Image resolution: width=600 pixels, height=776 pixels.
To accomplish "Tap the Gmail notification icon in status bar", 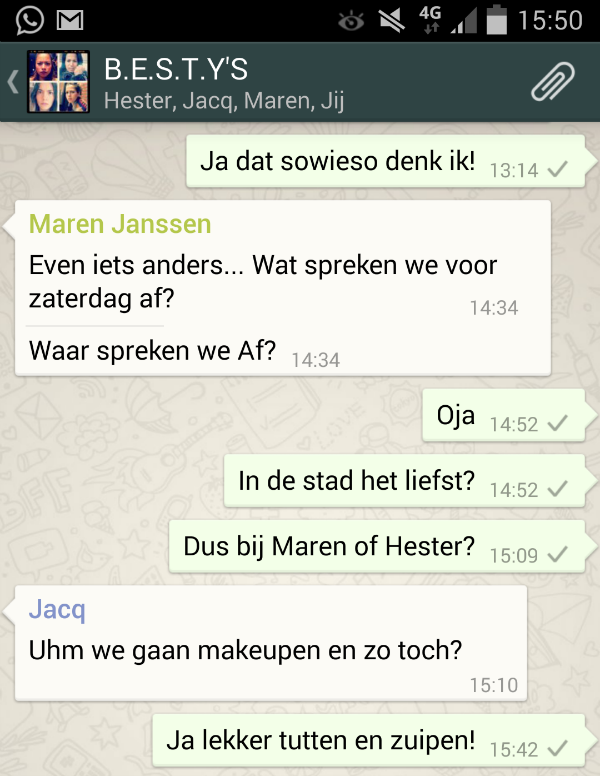I will pos(70,20).
